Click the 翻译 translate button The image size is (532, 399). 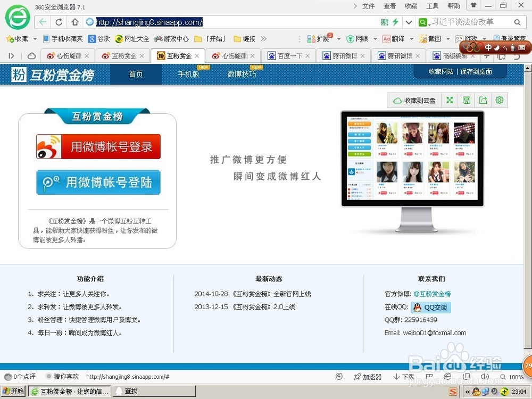[394, 39]
